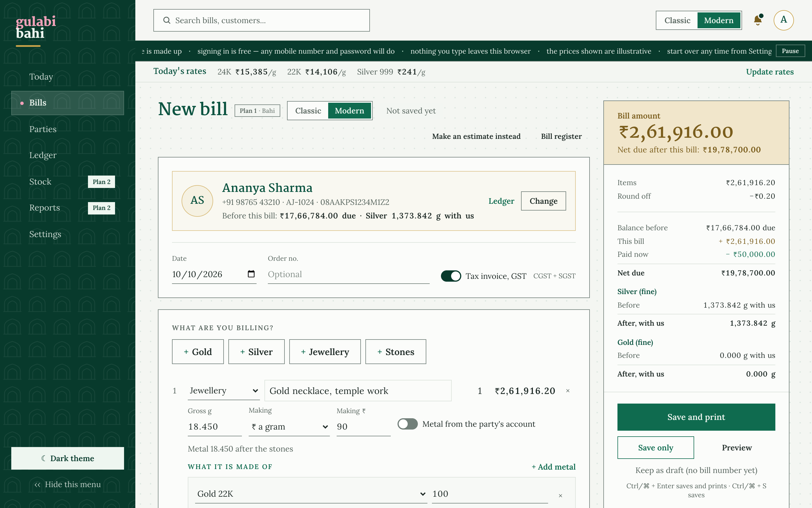Click the Ananya Sharma AS avatar
This screenshot has height=508, width=812.
197,201
